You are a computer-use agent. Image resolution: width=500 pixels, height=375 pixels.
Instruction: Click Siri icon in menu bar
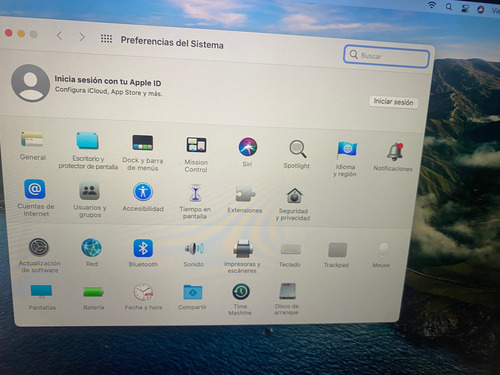tap(481, 10)
